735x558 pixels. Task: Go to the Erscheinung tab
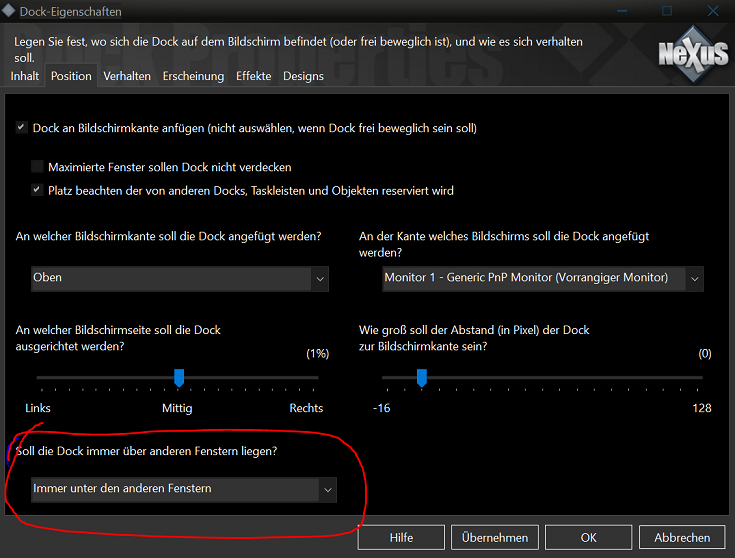point(194,76)
